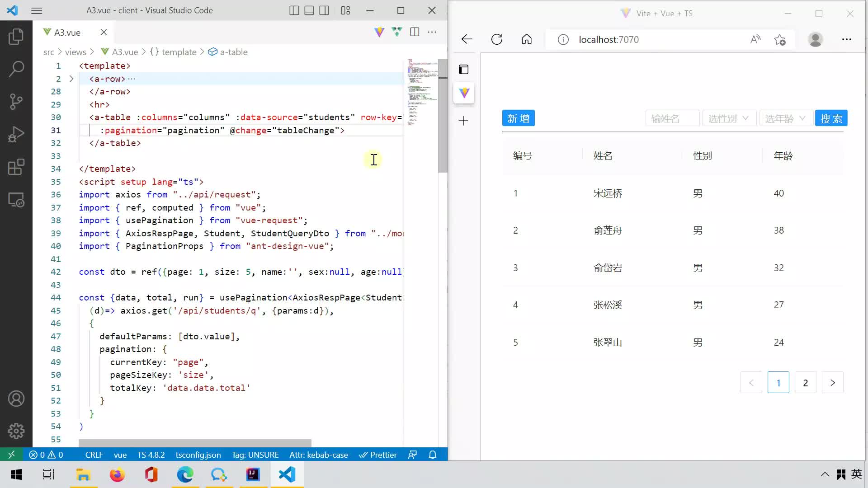Viewport: 868px width, 488px height.
Task: Open the Remote Explorer view
Action: 16,200
